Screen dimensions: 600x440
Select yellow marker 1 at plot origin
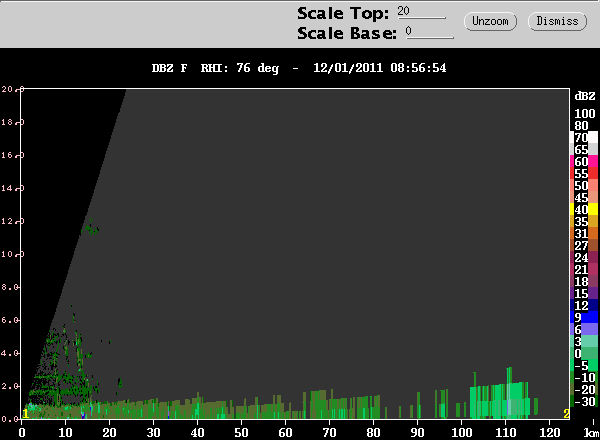tap(25, 414)
